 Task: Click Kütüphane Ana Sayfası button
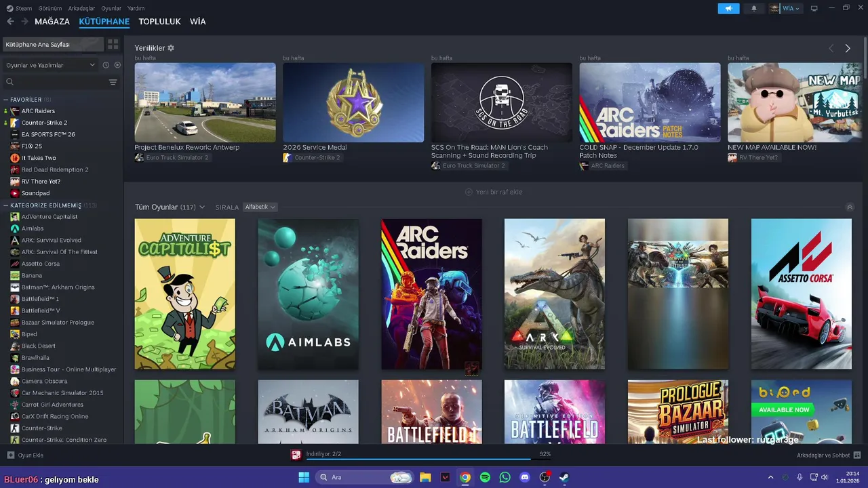tap(53, 44)
